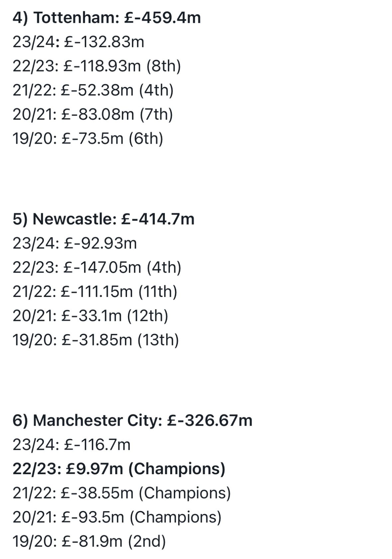
Task: Select Newcastle 21/22 £-111.15m (11th) line
Action: click(95, 292)
